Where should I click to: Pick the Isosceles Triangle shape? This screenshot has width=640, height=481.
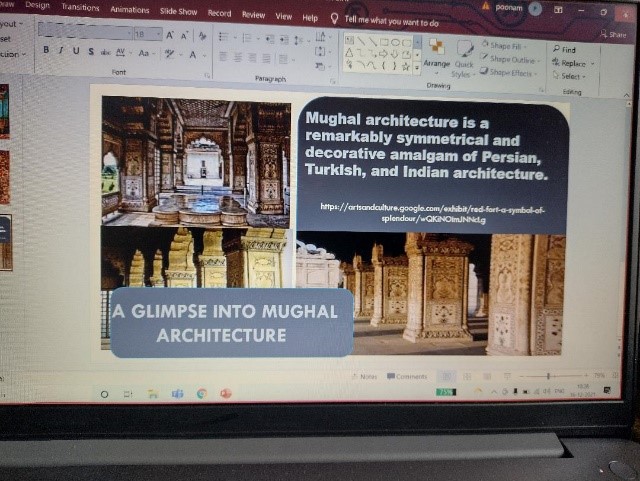click(349, 52)
